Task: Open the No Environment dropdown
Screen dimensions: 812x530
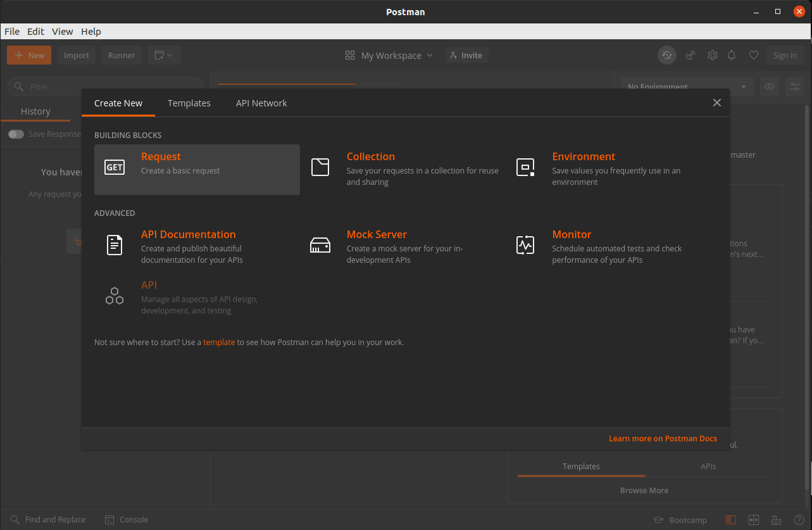Action: point(687,87)
